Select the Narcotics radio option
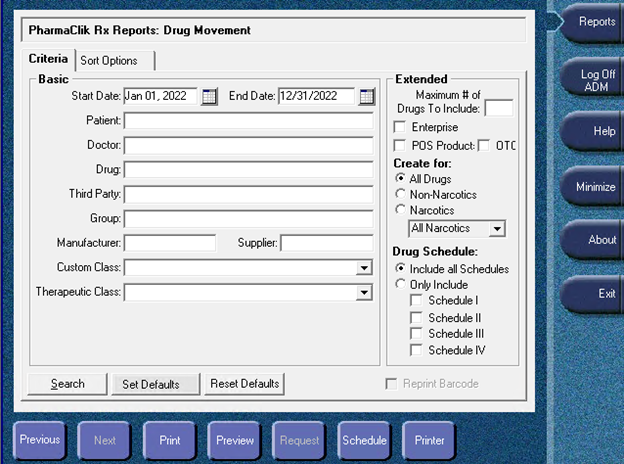This screenshot has width=624, height=464. tap(400, 209)
